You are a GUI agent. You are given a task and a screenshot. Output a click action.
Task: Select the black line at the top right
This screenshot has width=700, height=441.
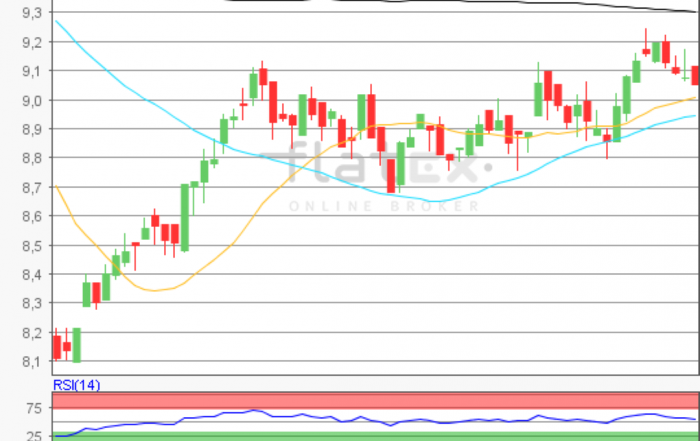click(640, 7)
